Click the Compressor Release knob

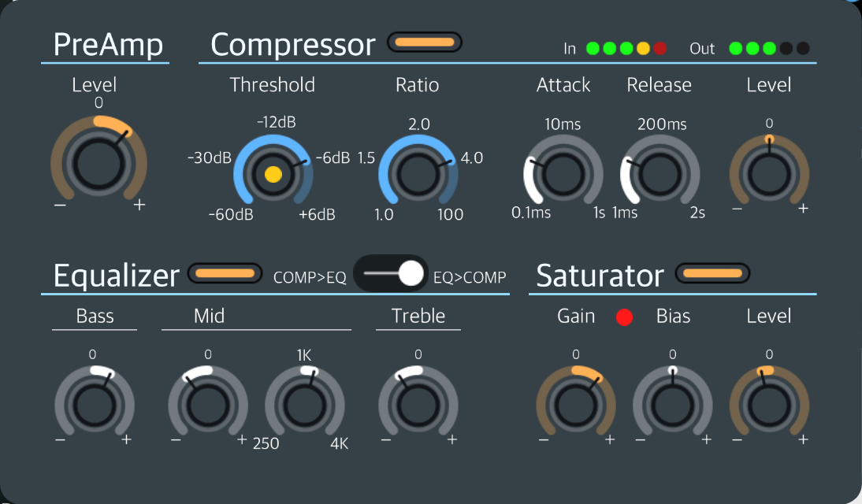660,174
